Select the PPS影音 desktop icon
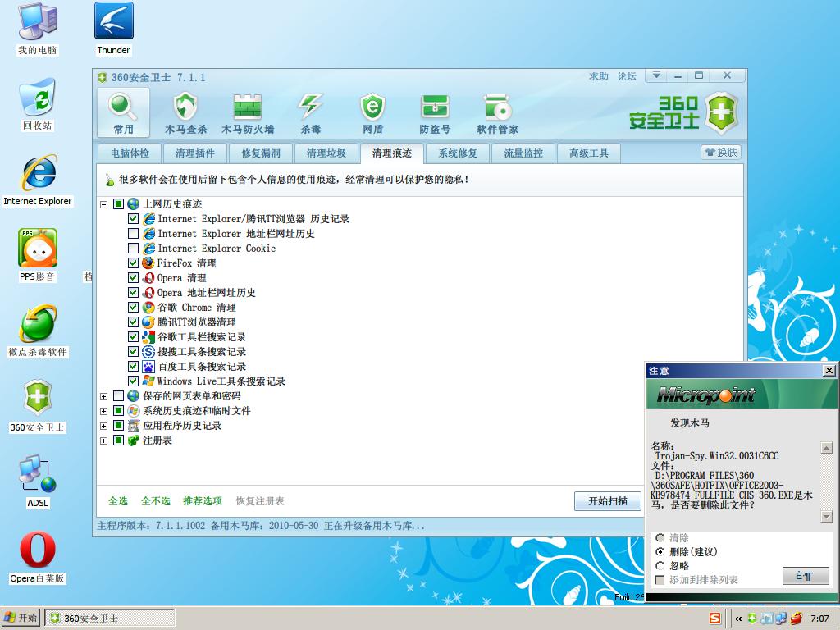 (38, 255)
